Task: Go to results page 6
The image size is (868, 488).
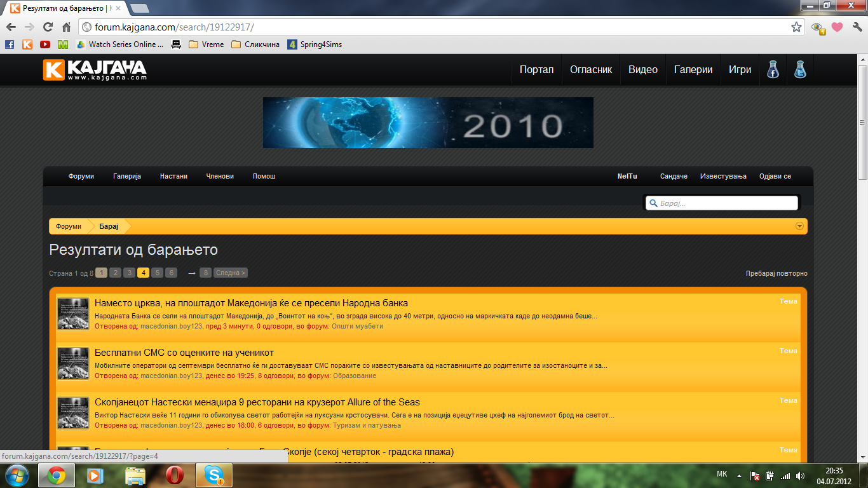Action: click(171, 273)
